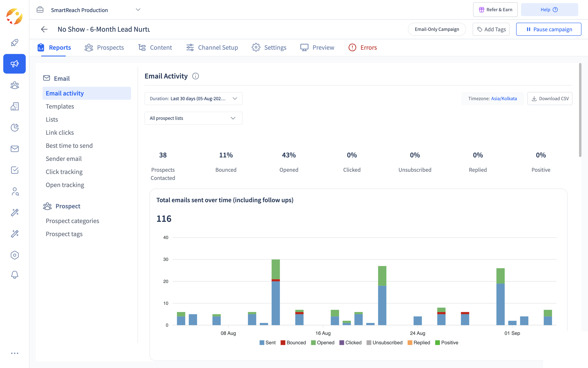Switch to the Content tab
588x368 pixels.
pos(155,47)
